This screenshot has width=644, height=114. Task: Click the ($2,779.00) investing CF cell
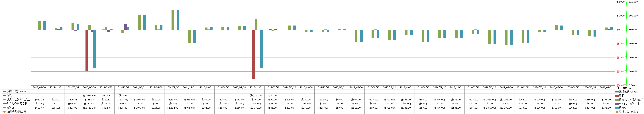pos(256,108)
